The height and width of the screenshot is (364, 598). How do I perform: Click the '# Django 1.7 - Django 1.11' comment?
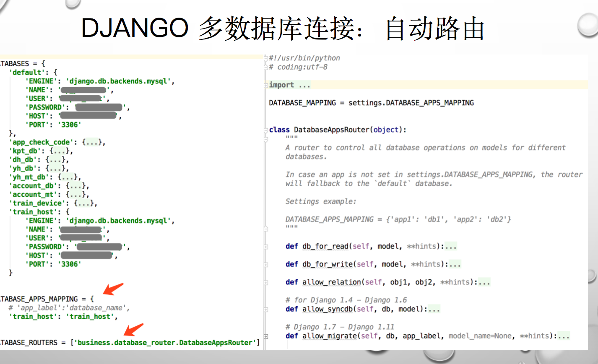[340, 327]
